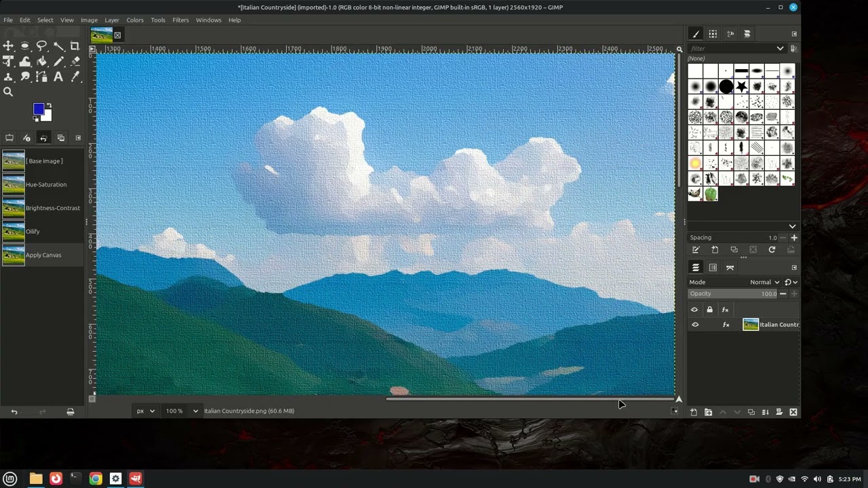Select the Smudge tool

tap(25, 77)
